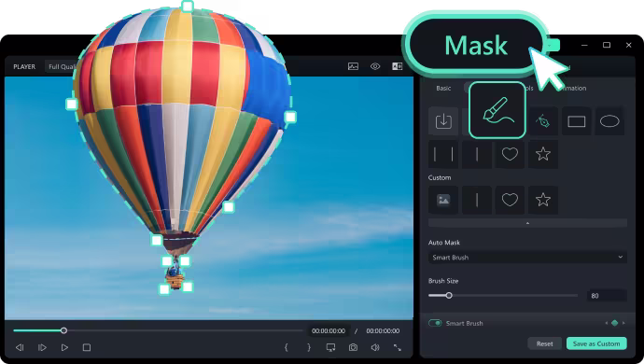Select the double line mask
The height and width of the screenshot is (364, 644).
click(443, 154)
